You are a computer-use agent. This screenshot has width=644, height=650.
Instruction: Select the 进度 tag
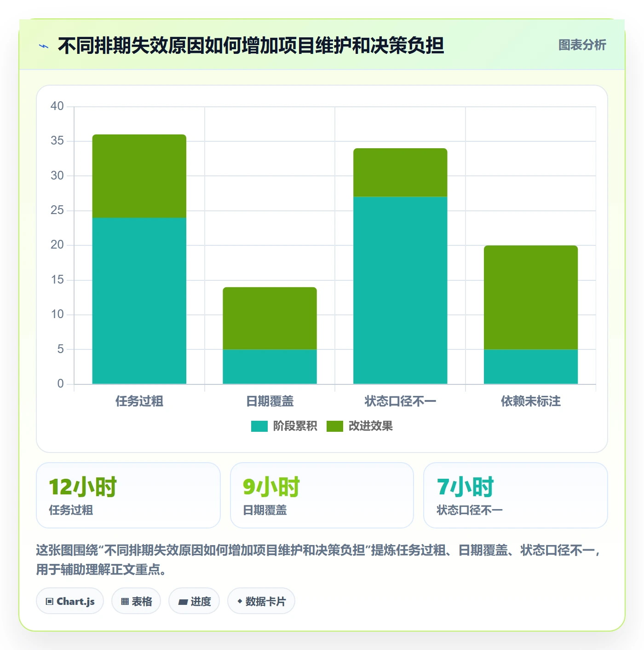(194, 601)
